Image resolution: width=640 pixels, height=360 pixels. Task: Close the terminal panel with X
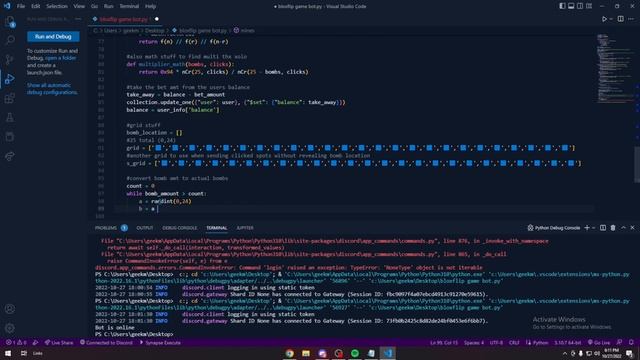[x=632, y=228]
